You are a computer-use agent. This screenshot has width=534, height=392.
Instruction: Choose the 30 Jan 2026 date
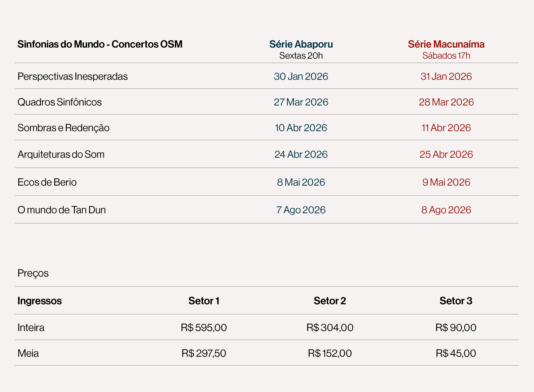301,76
